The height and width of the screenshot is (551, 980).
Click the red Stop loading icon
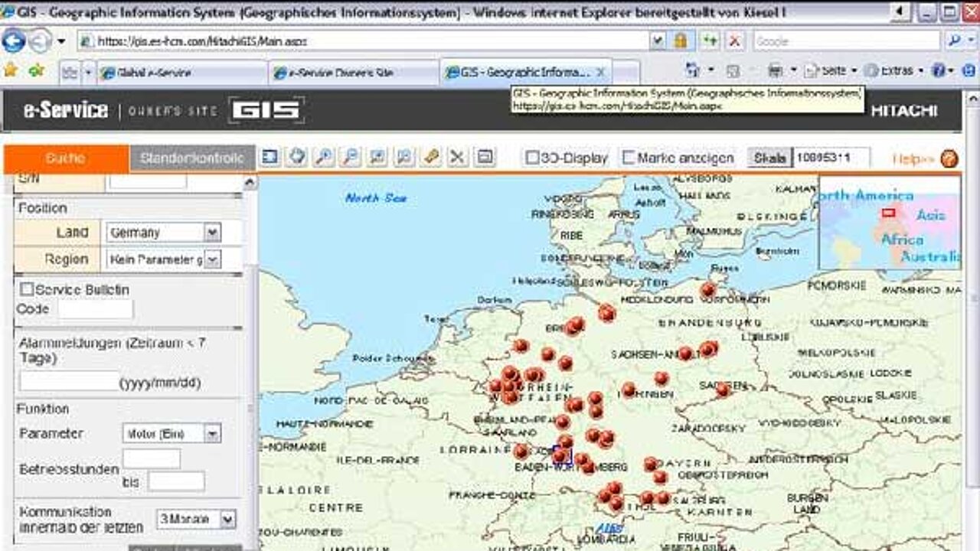735,41
